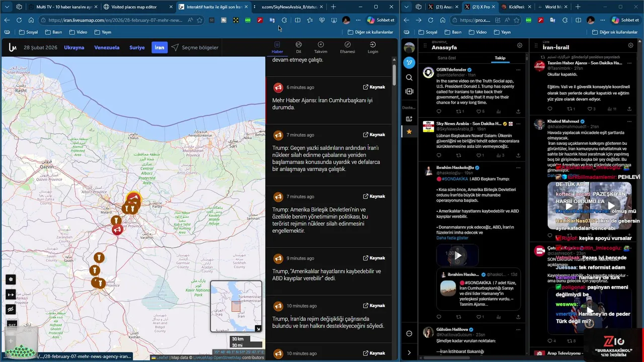Open more options on Tasnim Haber Ajansı post
Image resolution: width=644 pixels, height=362 pixels.
(629, 63)
